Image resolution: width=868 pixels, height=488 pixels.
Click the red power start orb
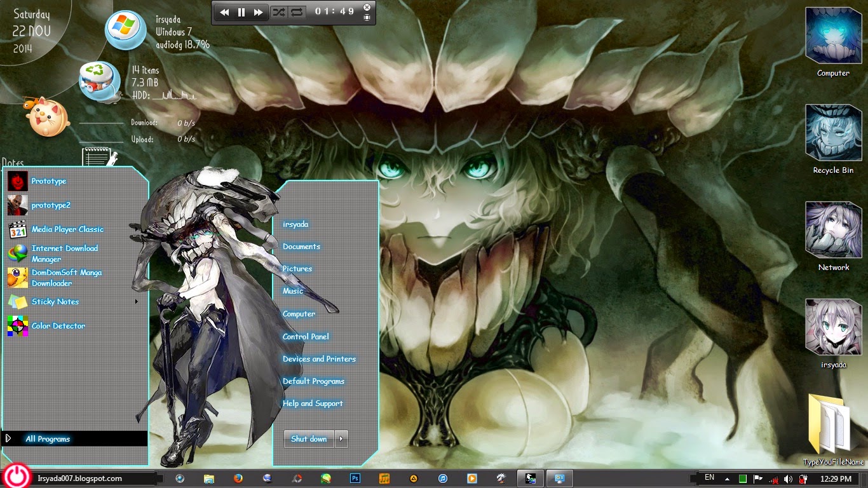pos(15,477)
